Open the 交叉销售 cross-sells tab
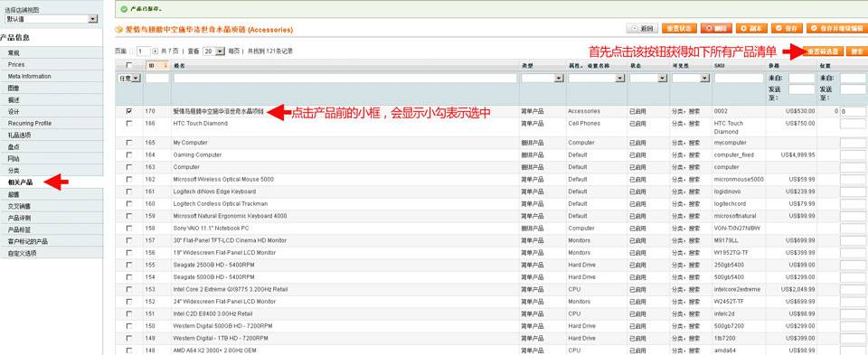 click(52, 206)
